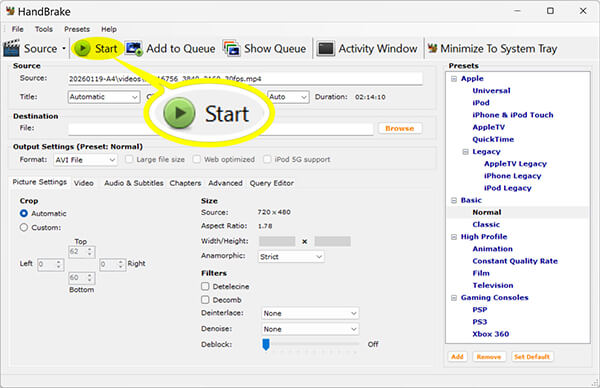This screenshot has height=388, width=600.
Task: Select Automatic crop radio button
Action: (24, 213)
